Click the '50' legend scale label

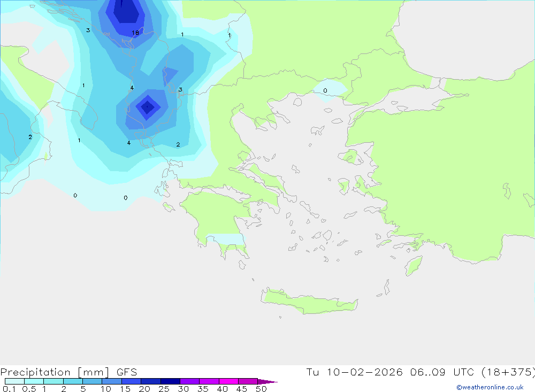(x=261, y=389)
